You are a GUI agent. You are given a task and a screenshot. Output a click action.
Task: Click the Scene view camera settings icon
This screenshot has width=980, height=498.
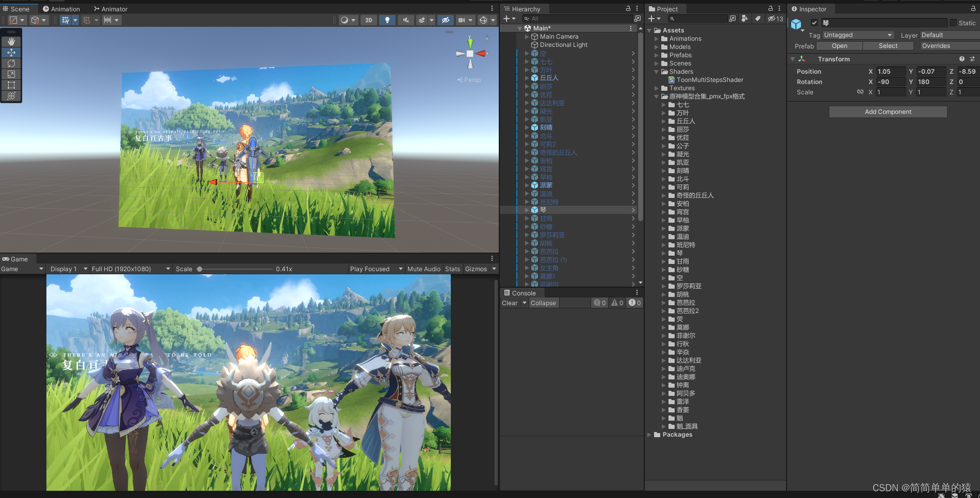[x=462, y=20]
